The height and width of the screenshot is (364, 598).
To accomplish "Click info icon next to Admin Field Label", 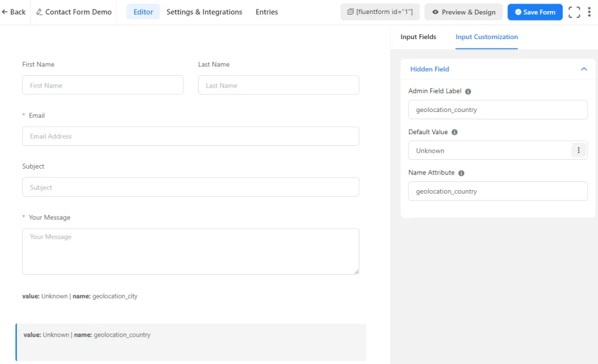I will [x=468, y=92].
